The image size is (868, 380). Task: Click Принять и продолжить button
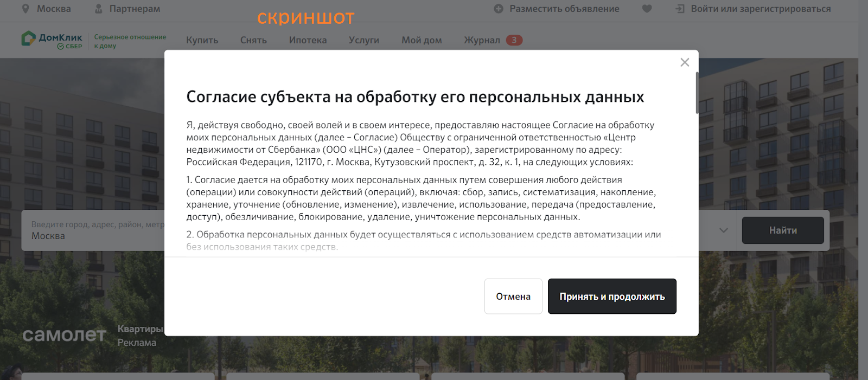[612, 297]
